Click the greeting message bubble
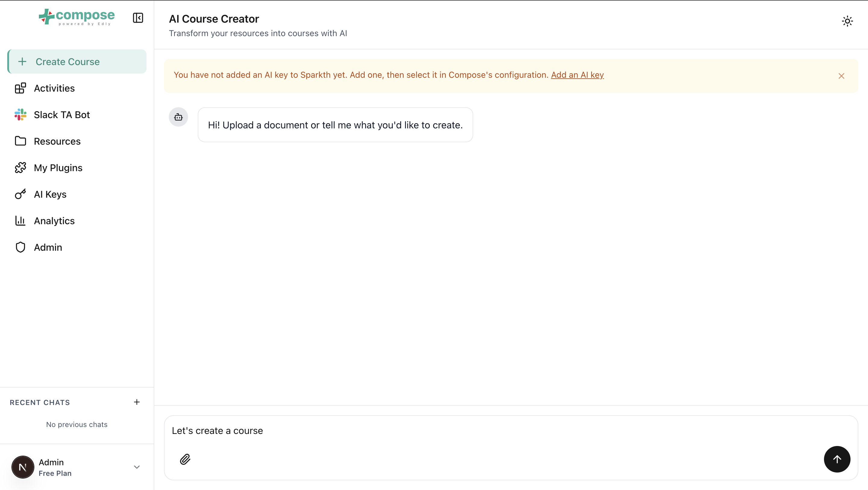Screen dimensions: 868x490 (335, 125)
